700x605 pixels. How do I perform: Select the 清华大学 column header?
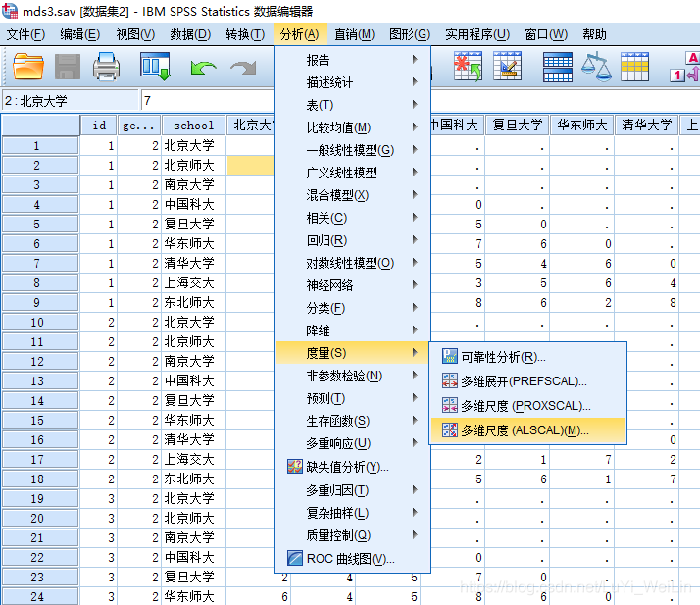(x=647, y=125)
